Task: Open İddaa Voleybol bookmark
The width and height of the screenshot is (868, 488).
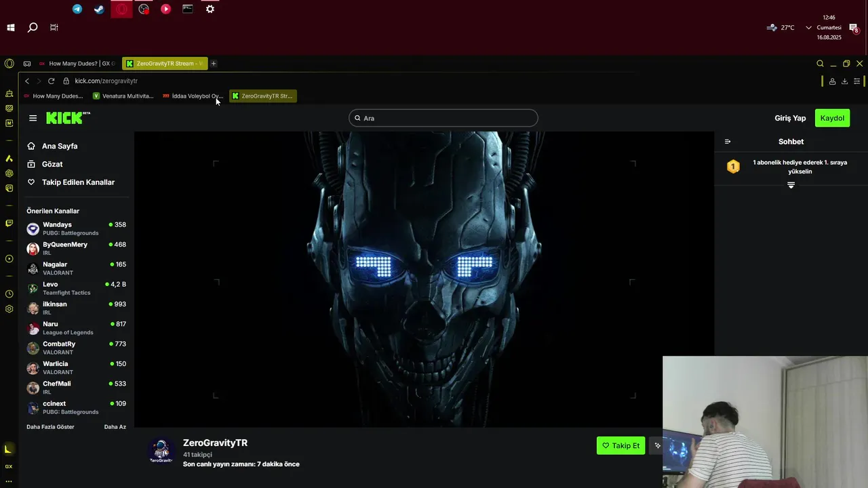Action: tap(193, 96)
